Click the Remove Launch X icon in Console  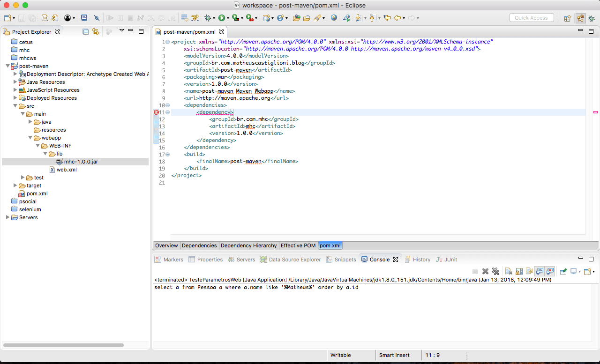tap(485, 271)
